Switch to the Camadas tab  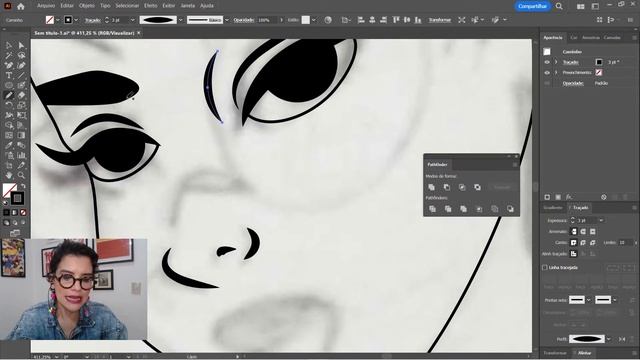point(612,38)
